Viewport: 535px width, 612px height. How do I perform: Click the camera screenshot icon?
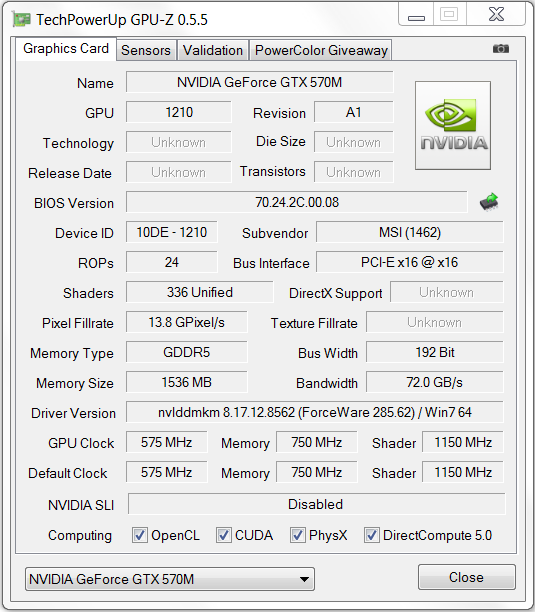click(501, 48)
